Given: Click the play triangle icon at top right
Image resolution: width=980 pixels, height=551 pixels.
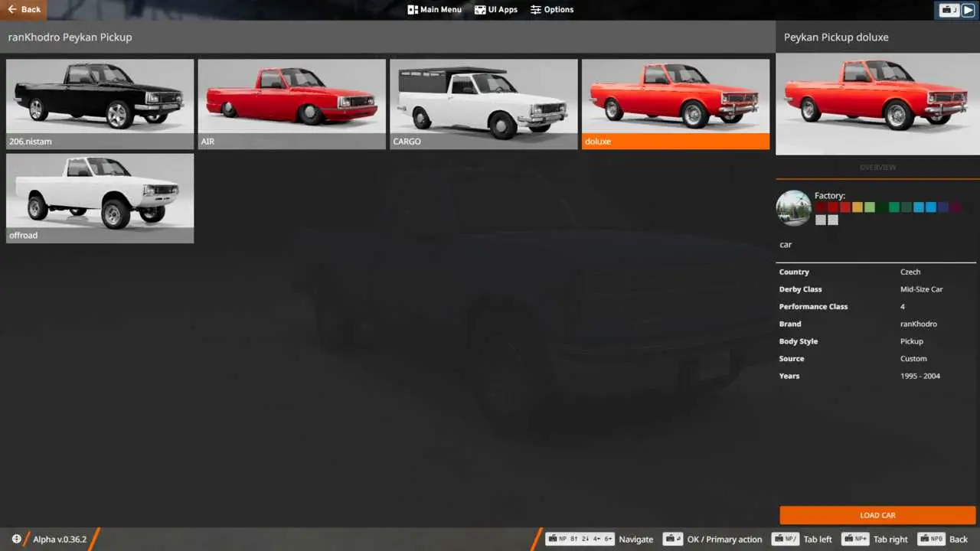Looking at the screenshot, I should click(x=969, y=10).
